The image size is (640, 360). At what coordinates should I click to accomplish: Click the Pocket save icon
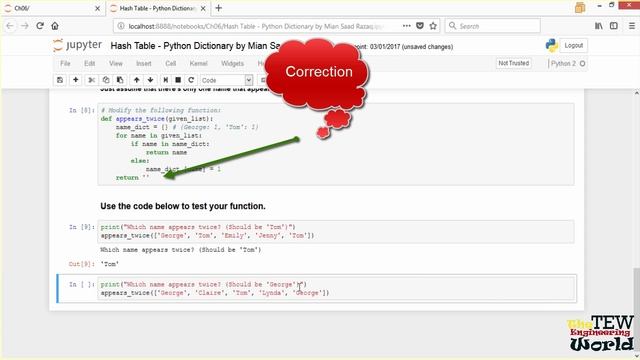point(420,26)
